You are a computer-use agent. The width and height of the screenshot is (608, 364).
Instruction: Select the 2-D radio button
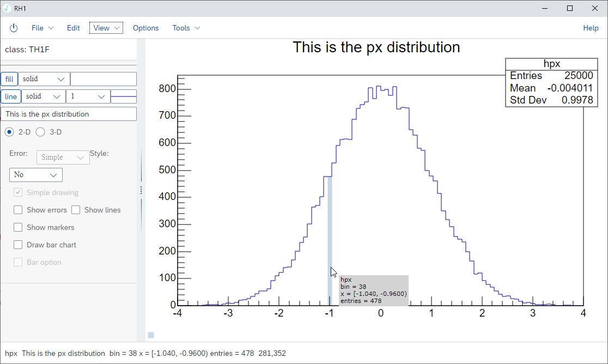[x=9, y=132]
